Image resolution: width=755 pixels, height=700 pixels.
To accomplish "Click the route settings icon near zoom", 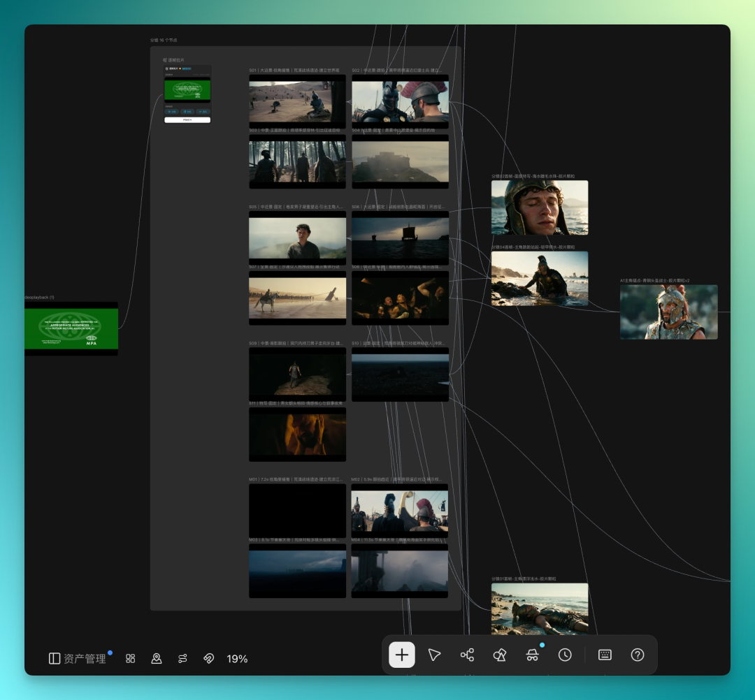I will pyautogui.click(x=182, y=658).
